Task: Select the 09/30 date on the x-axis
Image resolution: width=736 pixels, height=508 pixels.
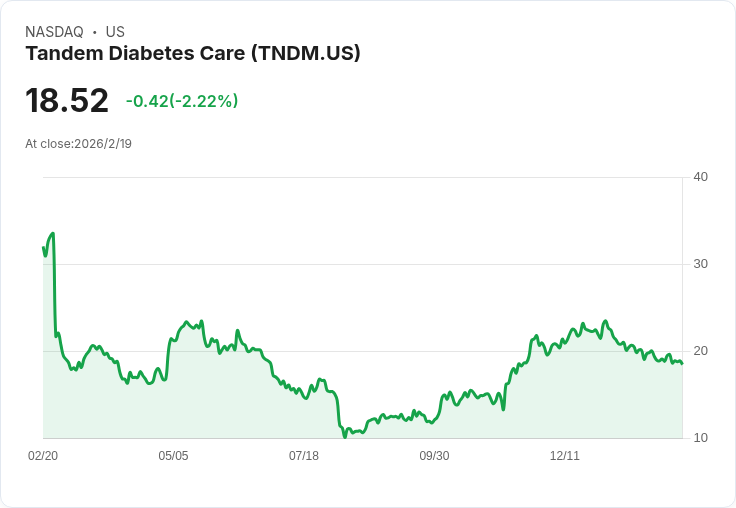Action: pyautogui.click(x=434, y=456)
